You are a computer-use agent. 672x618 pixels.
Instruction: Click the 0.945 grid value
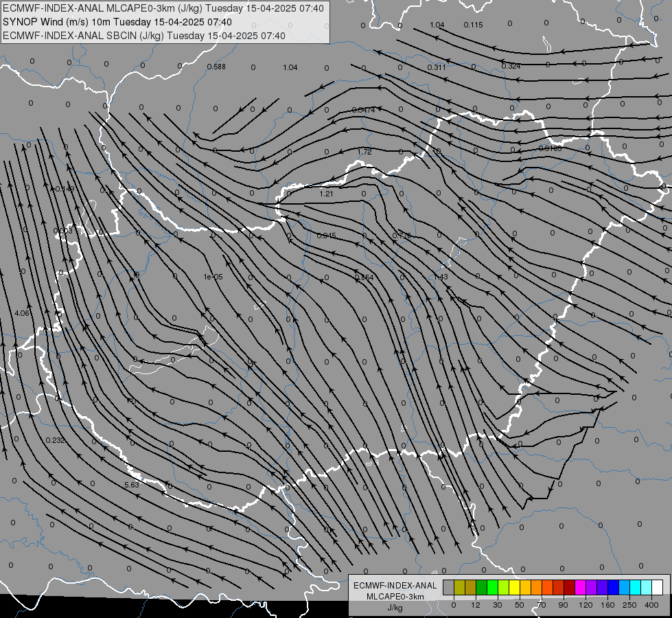327,236
